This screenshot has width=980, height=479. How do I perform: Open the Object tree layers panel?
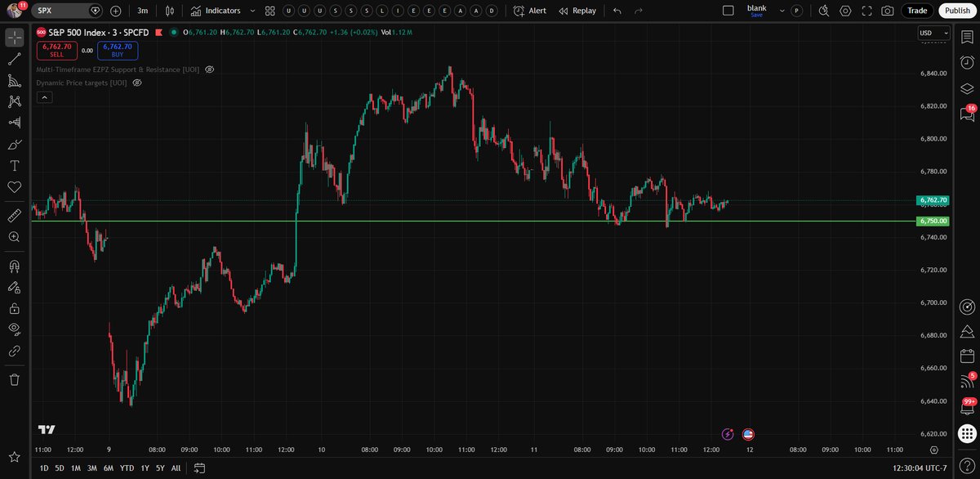click(967, 88)
